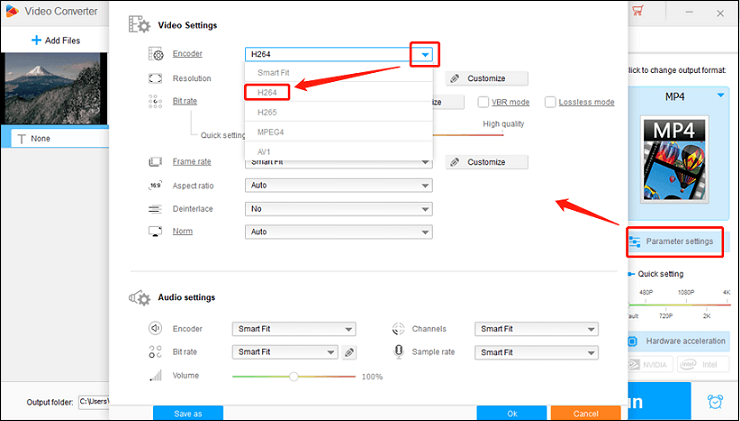Click the Encoder label link in Video Settings
This screenshot has height=421, width=740.
point(187,54)
